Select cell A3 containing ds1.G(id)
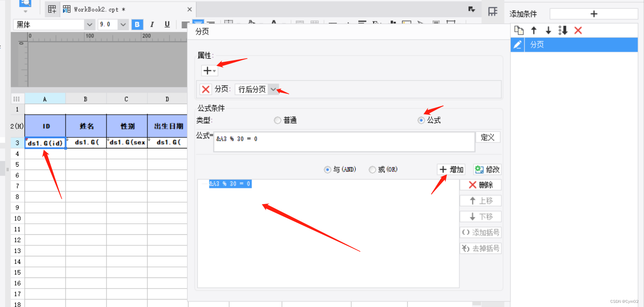 point(45,143)
